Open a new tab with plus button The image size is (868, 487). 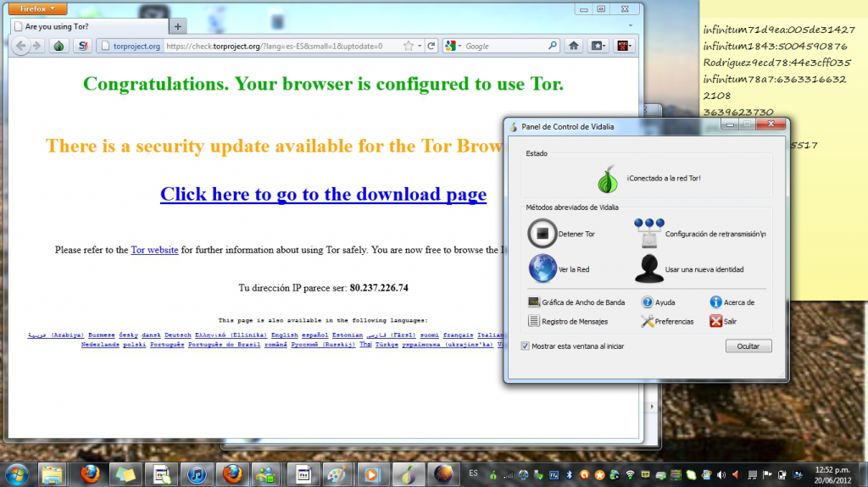177,26
